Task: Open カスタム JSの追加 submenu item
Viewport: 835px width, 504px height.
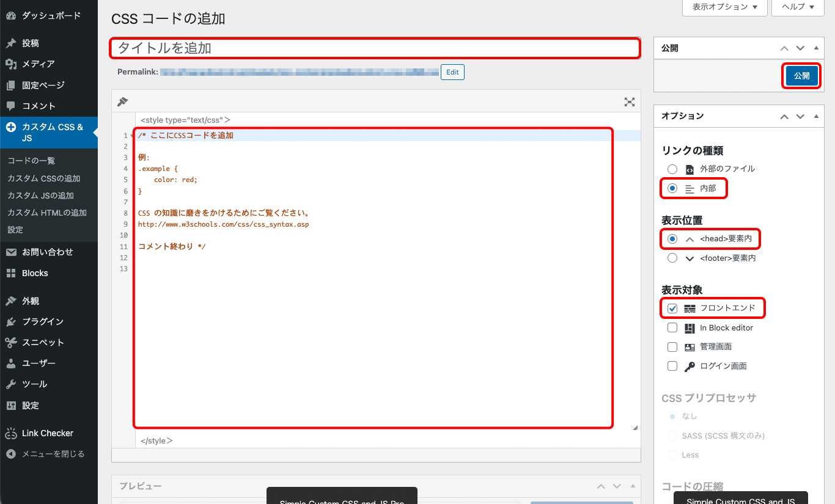Action: pyautogui.click(x=40, y=195)
